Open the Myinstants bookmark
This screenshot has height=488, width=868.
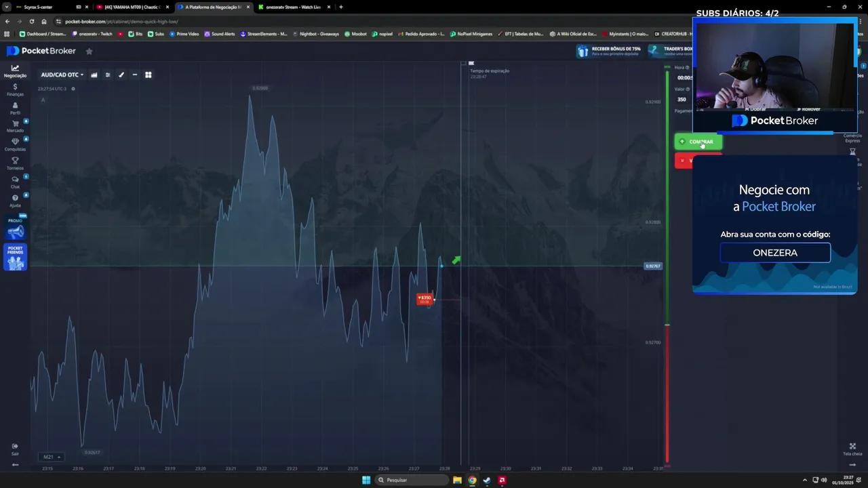[x=625, y=34]
